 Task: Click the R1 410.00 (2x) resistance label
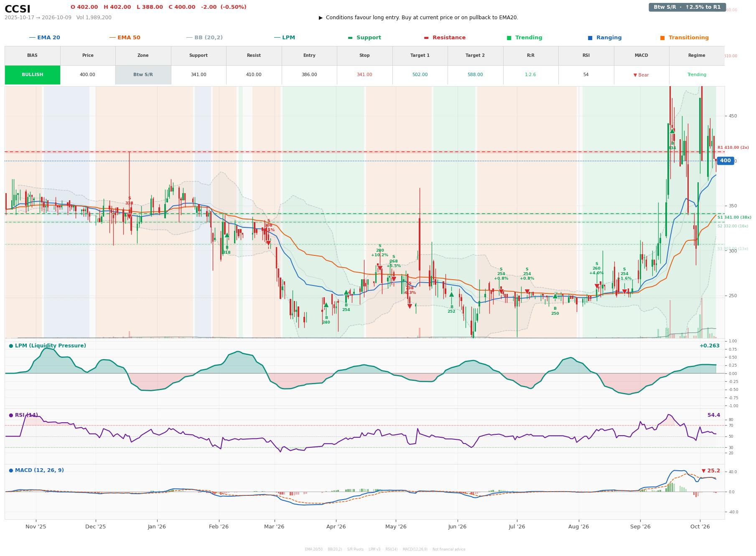click(x=733, y=148)
